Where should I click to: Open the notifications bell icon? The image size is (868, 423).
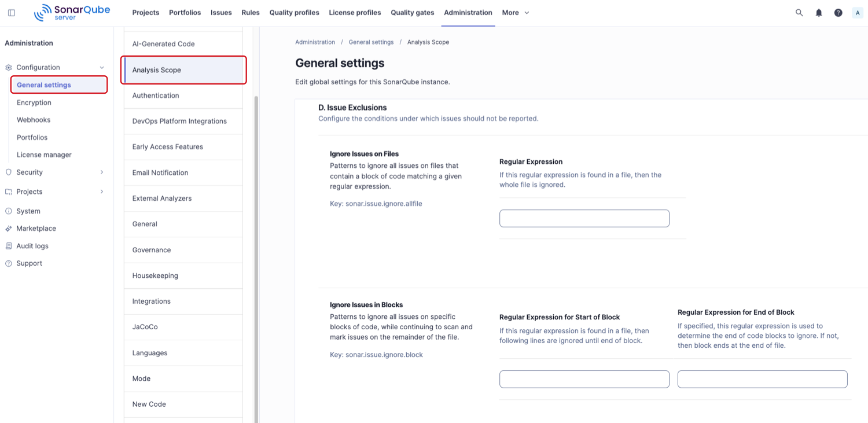tap(819, 13)
